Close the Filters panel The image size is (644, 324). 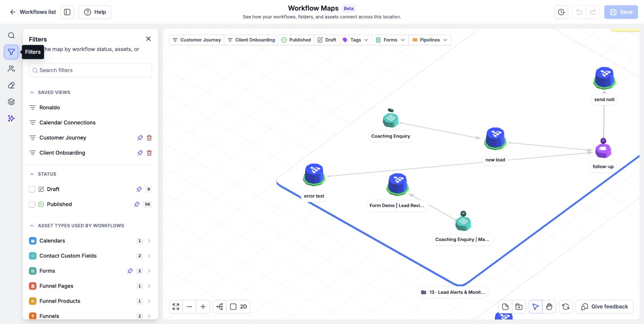coord(148,39)
